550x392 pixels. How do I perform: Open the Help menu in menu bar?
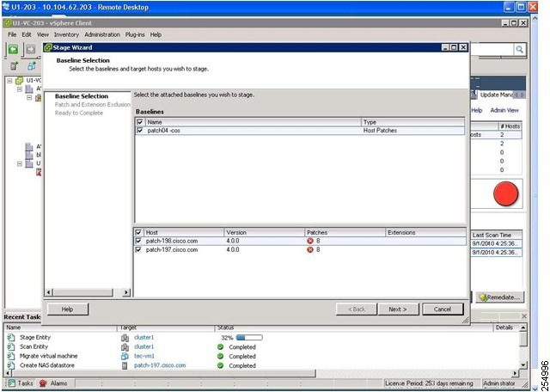click(x=156, y=34)
